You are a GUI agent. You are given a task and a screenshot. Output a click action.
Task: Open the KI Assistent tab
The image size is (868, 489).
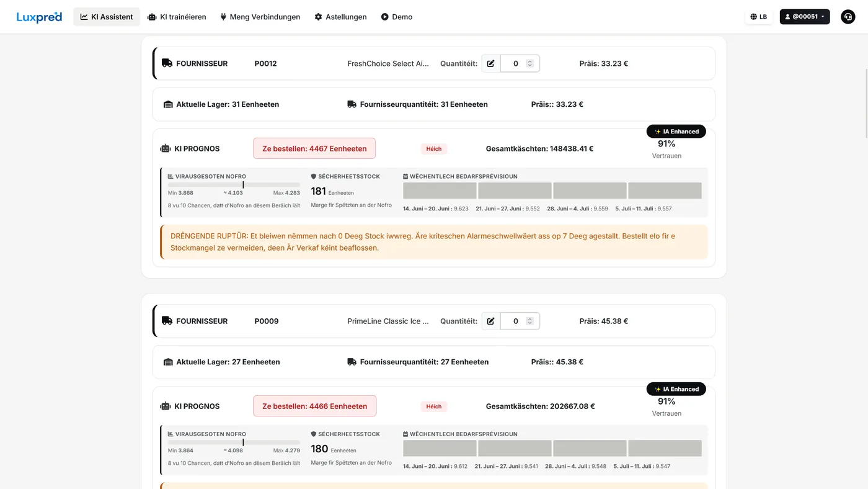[x=107, y=17]
